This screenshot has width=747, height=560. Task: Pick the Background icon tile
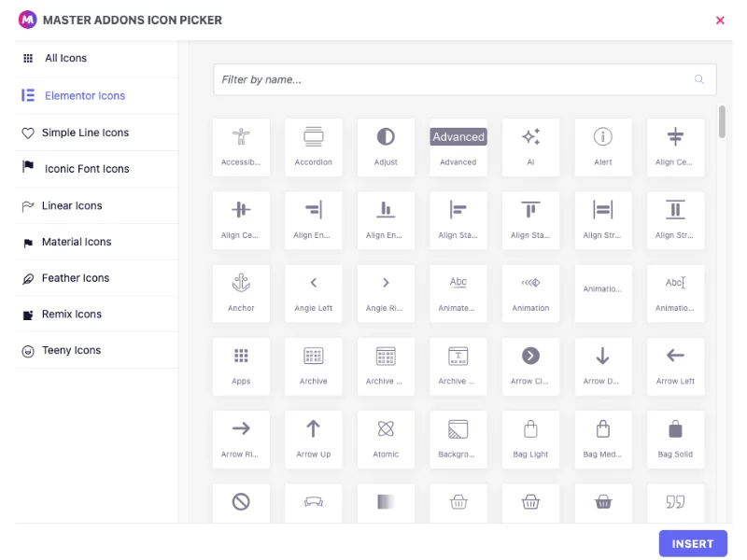tap(458, 440)
